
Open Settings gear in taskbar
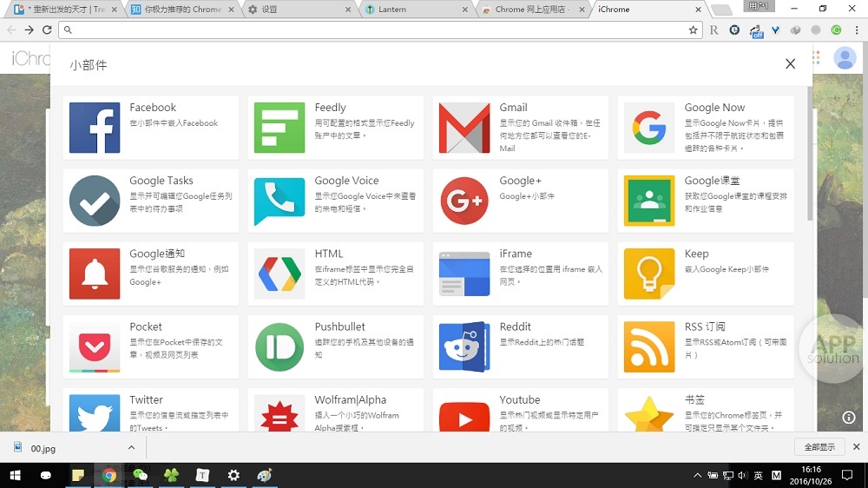(233, 475)
